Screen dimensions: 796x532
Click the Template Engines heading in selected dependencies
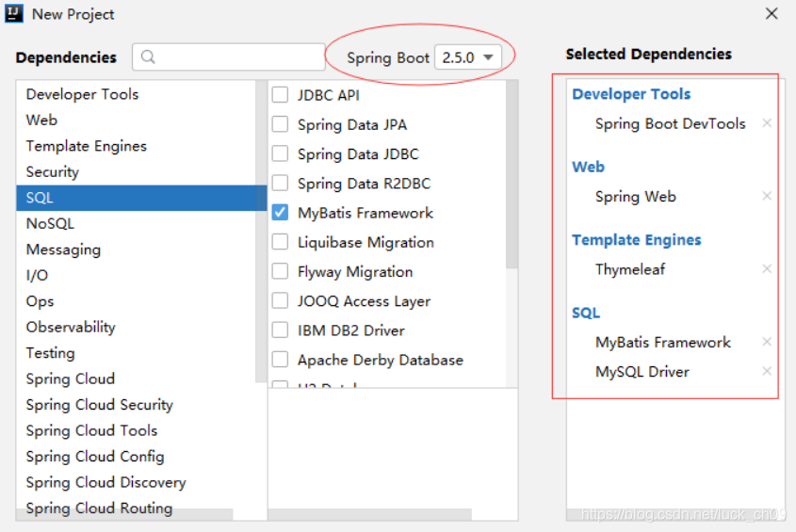point(636,239)
